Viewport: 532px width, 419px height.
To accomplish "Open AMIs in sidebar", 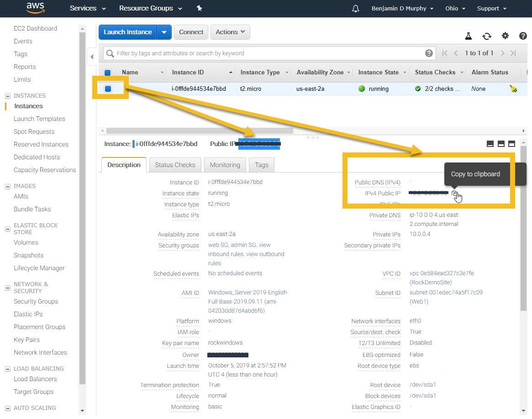I will (21, 197).
